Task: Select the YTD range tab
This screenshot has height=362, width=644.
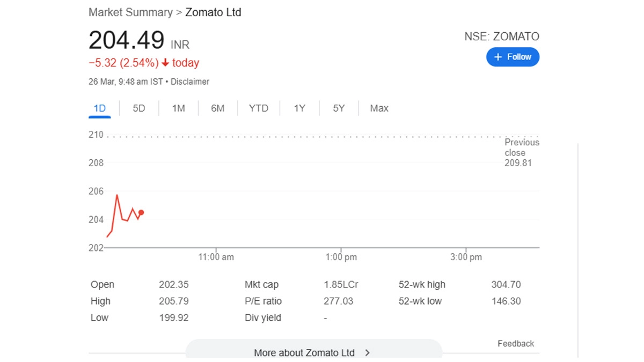Action: tap(258, 108)
